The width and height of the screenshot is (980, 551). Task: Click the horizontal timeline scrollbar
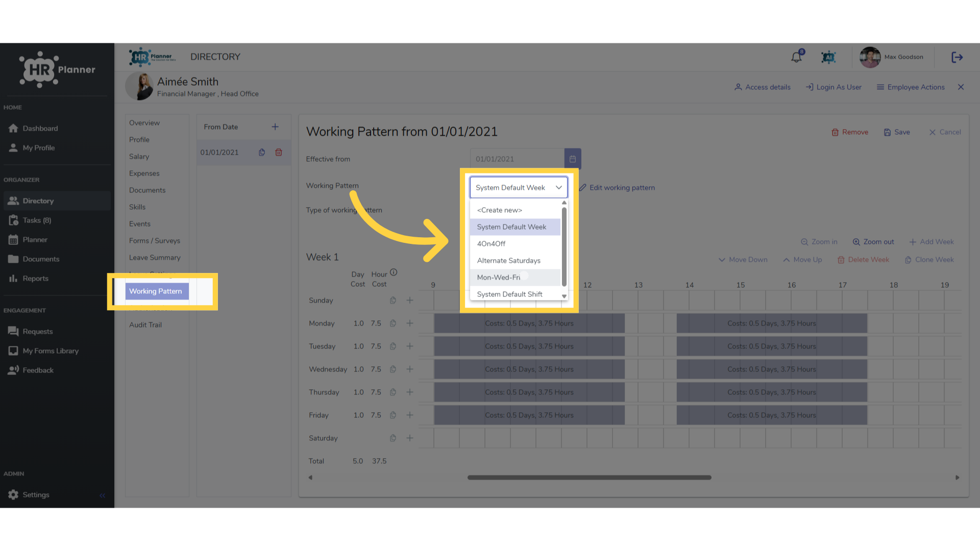coord(589,478)
